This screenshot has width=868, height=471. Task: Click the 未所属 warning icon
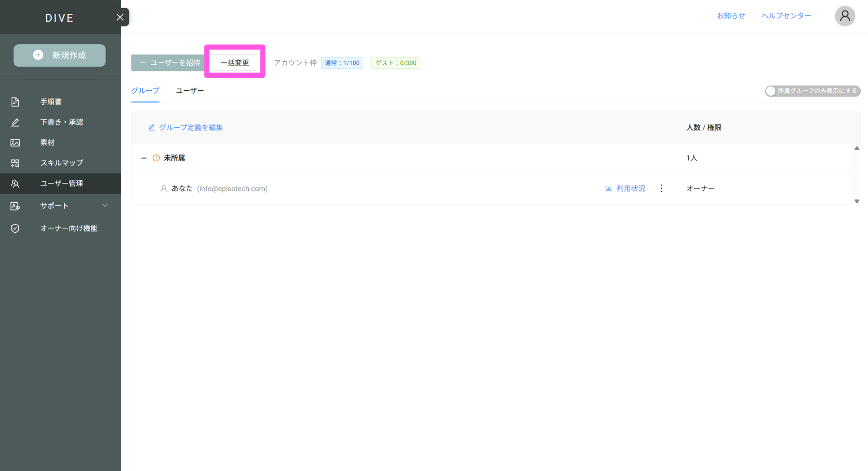[x=156, y=158]
